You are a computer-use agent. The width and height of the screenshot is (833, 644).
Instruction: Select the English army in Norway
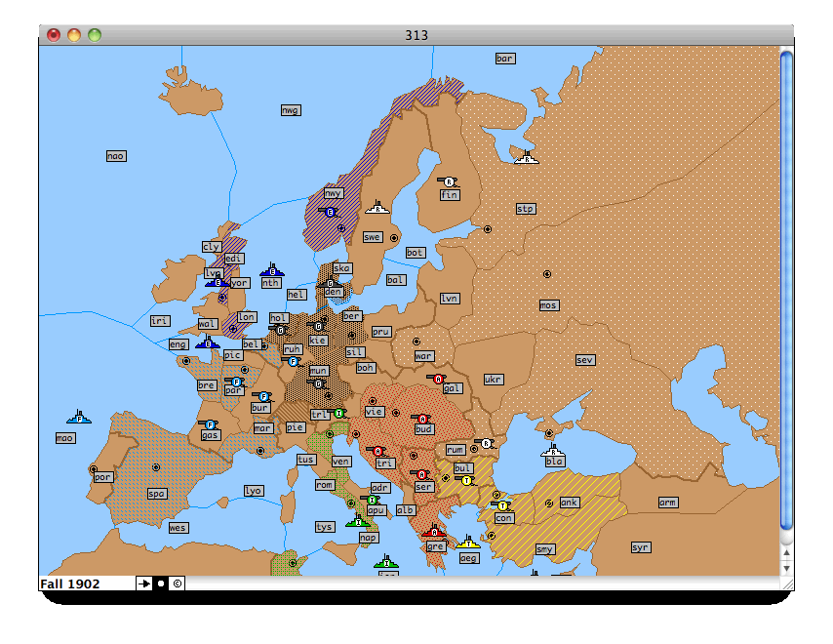[330, 212]
